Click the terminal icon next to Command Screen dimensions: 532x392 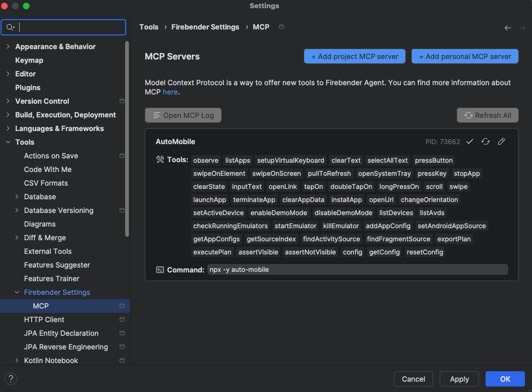tap(160, 270)
